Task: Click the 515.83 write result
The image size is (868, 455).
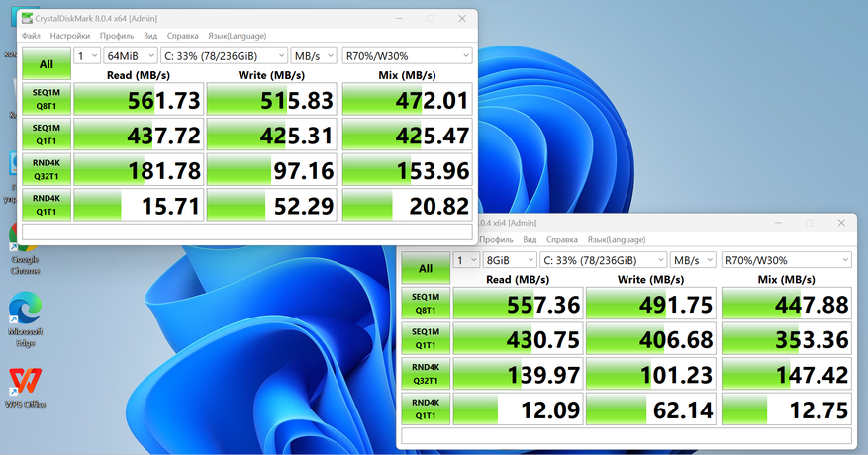Action: click(x=272, y=99)
